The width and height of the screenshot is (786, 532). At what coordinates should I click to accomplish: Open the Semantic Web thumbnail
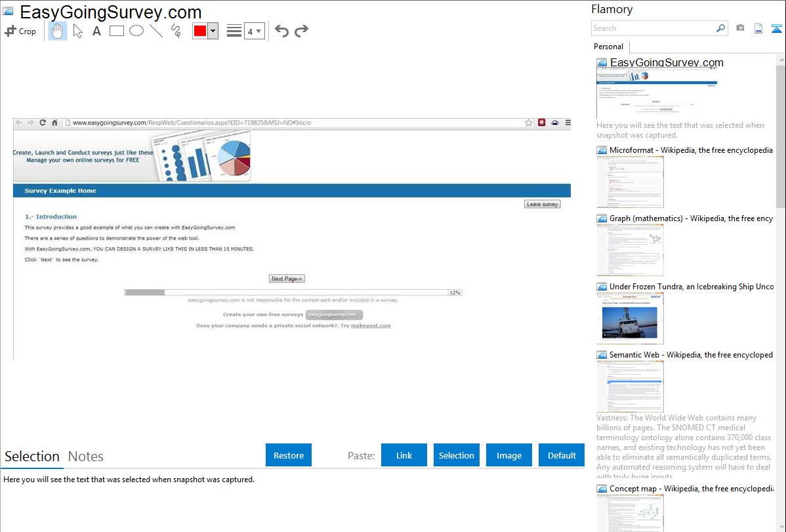click(630, 386)
